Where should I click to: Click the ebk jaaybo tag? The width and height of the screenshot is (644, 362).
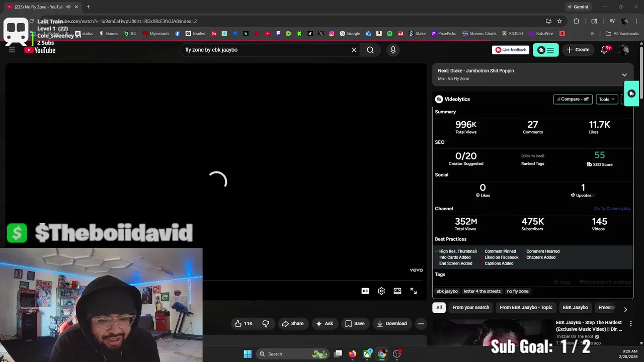[x=447, y=291]
